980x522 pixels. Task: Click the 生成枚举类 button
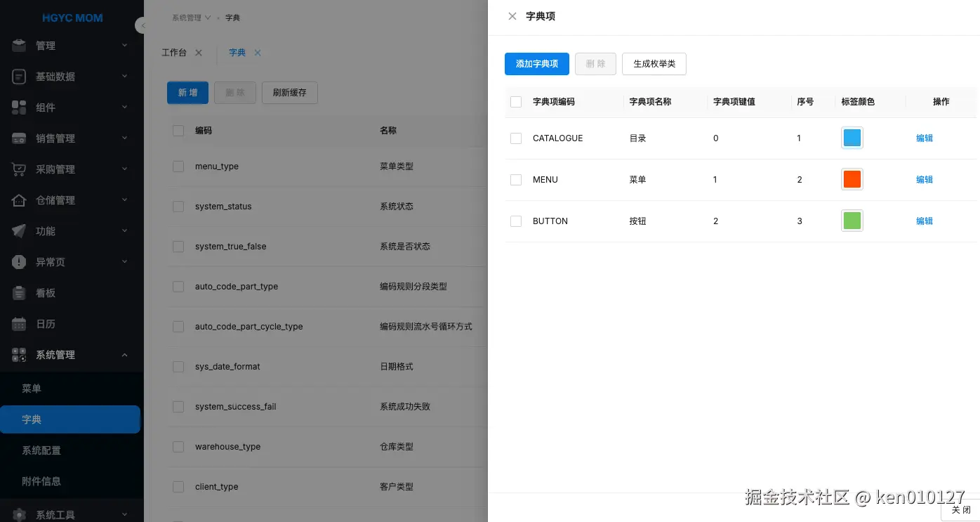(654, 64)
